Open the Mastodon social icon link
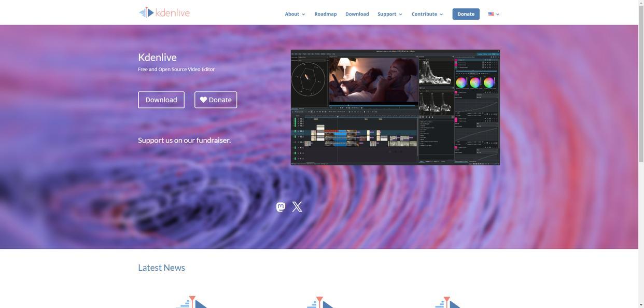This screenshot has height=308, width=644. [x=281, y=207]
